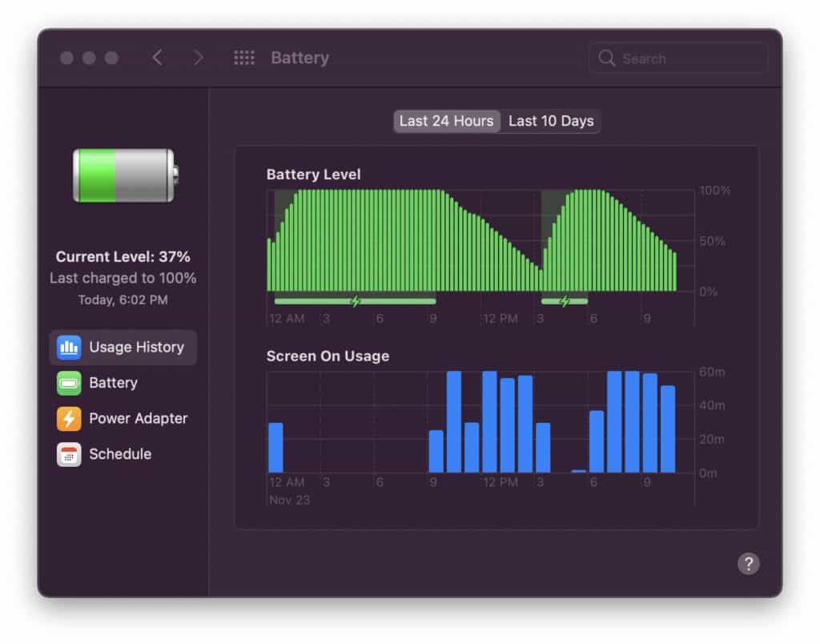Switch to the Last 10 Days tab
This screenshot has height=644, width=820.
(x=551, y=121)
